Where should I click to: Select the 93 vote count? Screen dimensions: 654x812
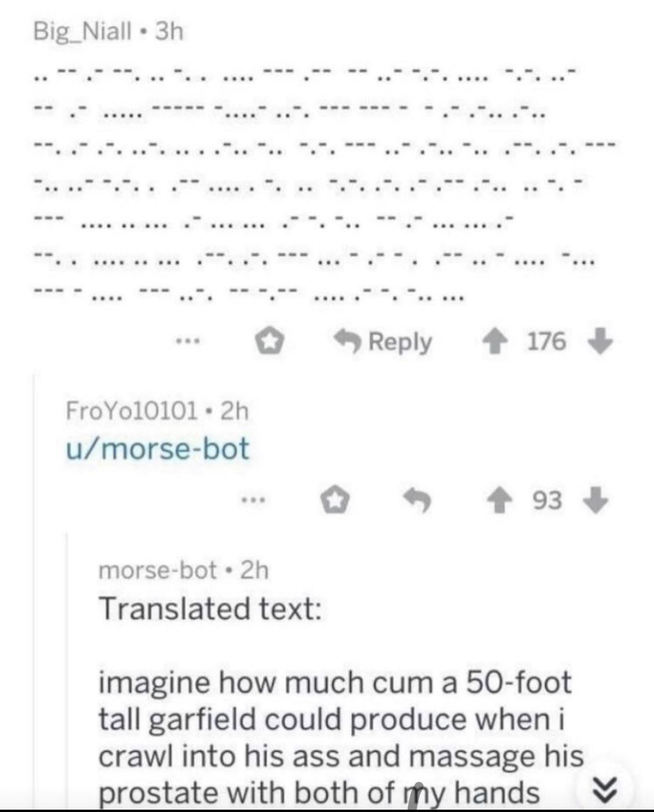[546, 500]
